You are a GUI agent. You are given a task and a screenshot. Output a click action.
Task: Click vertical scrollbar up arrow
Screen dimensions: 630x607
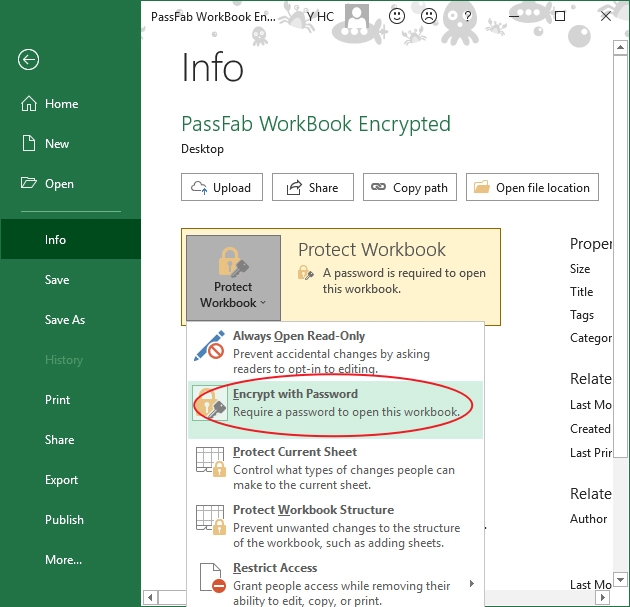click(x=620, y=47)
